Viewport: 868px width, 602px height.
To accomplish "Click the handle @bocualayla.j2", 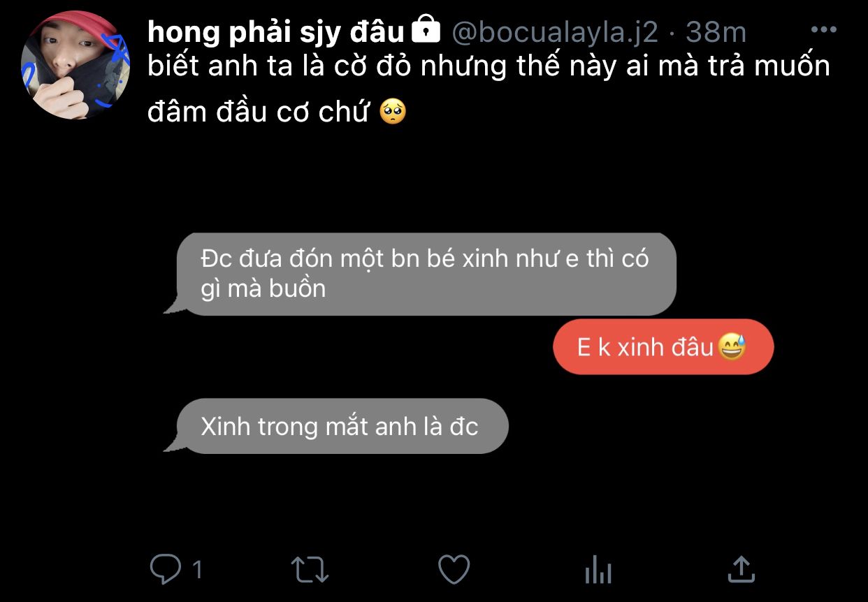I will tap(555, 31).
